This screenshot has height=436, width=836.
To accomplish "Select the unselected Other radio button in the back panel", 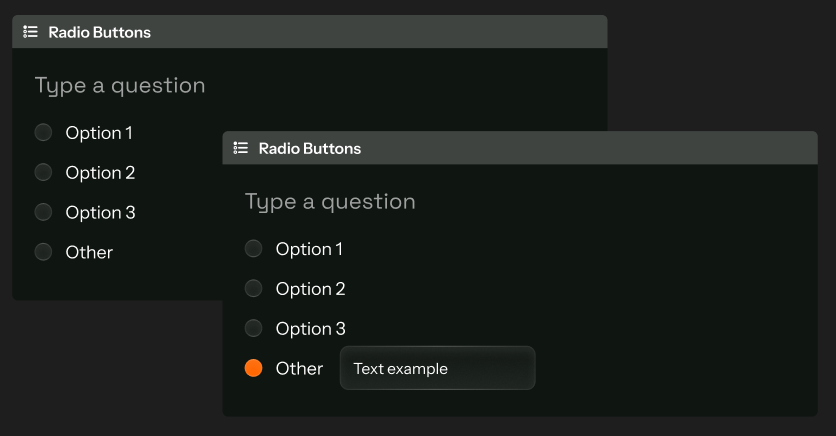I will coord(43,252).
